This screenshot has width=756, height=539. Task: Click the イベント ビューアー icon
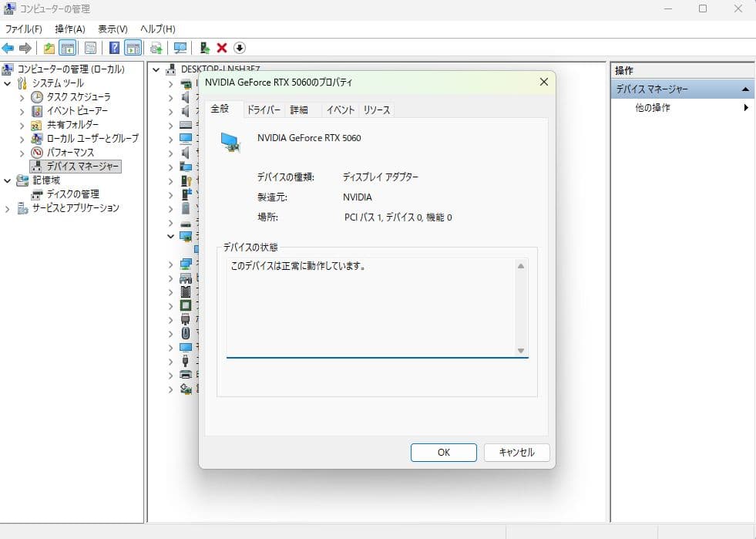tap(37, 111)
